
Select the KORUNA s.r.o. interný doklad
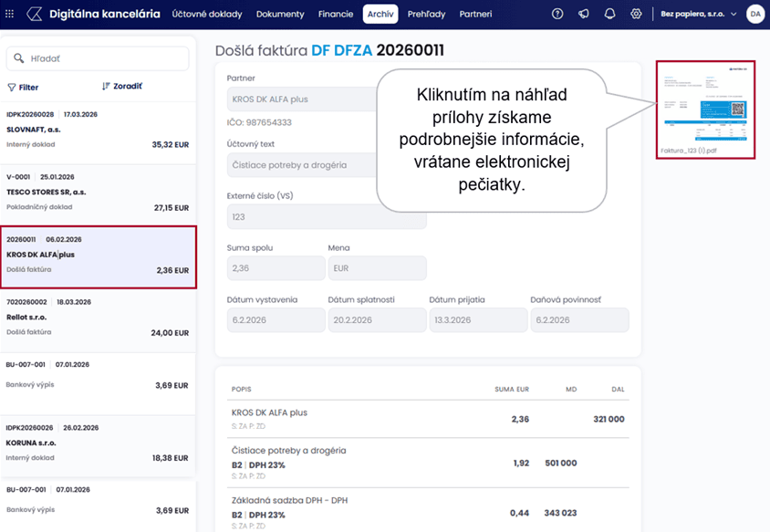pos(98,443)
